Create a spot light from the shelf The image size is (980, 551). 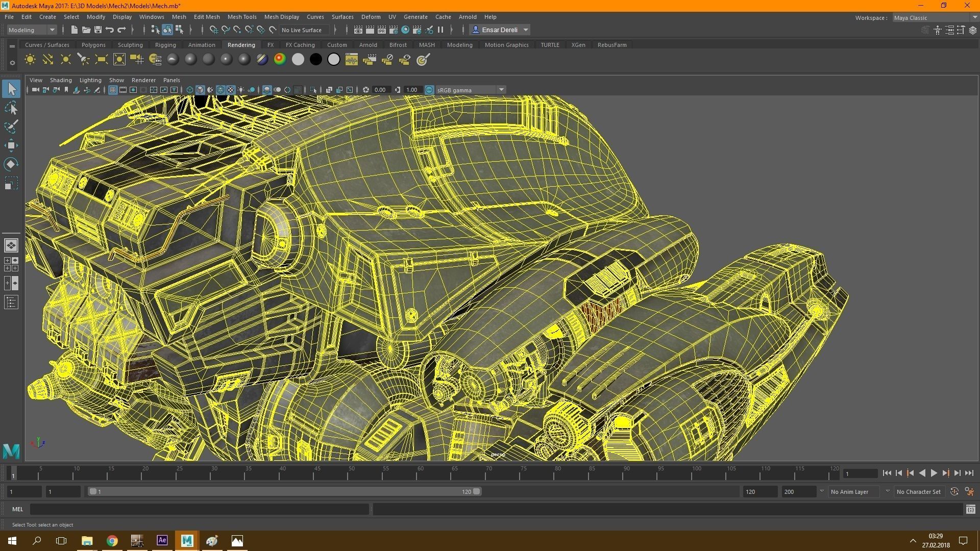83,60
